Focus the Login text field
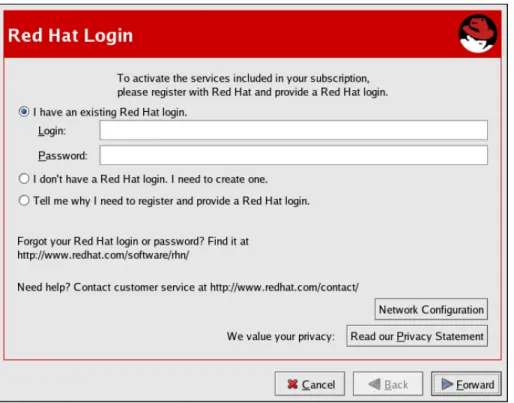This screenshot has width=514, height=403. (x=293, y=130)
